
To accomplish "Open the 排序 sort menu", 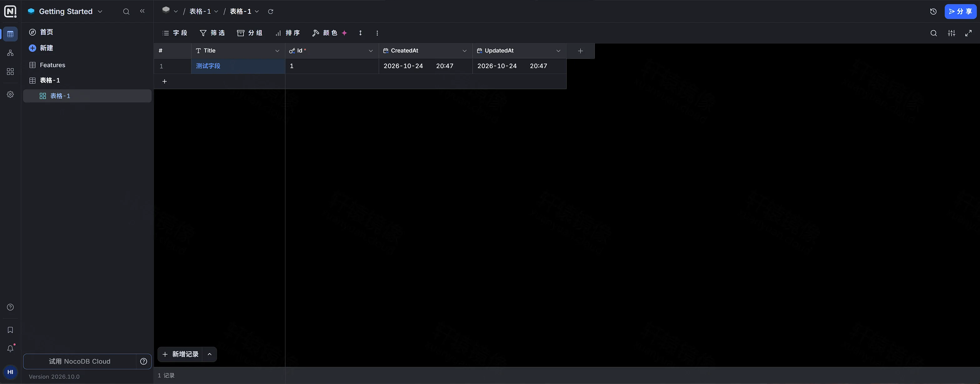I will 287,33.
